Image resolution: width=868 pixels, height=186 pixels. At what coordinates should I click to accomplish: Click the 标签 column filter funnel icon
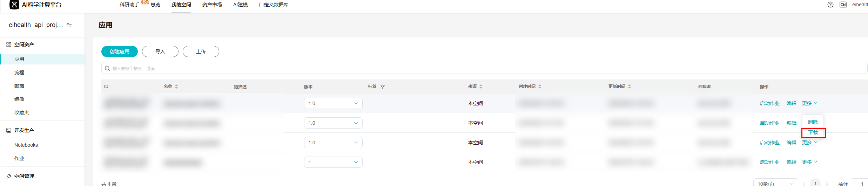click(x=383, y=87)
